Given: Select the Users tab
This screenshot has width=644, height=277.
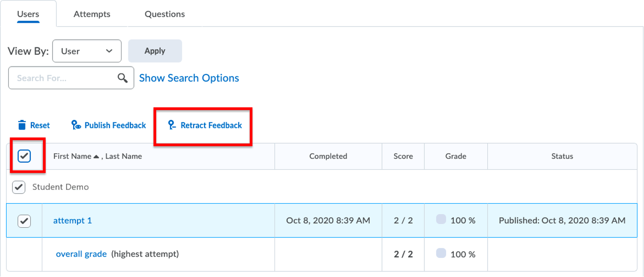Looking at the screenshot, I should click(x=28, y=14).
